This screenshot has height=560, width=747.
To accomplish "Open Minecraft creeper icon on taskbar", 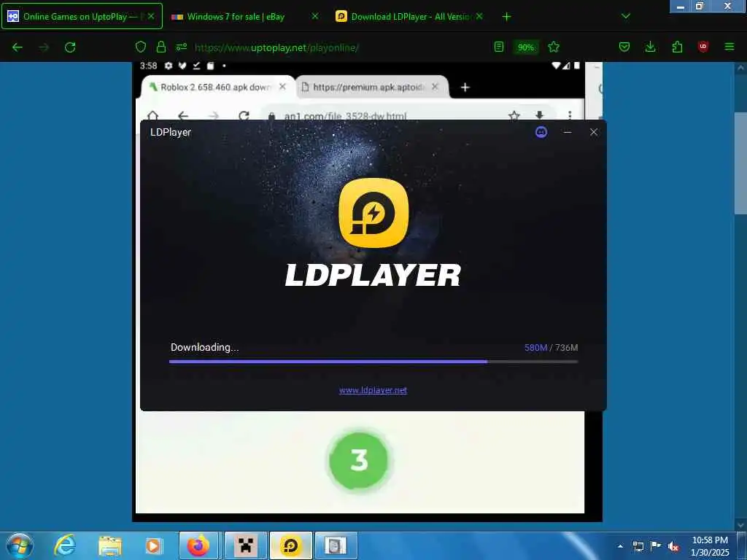I will [245, 545].
